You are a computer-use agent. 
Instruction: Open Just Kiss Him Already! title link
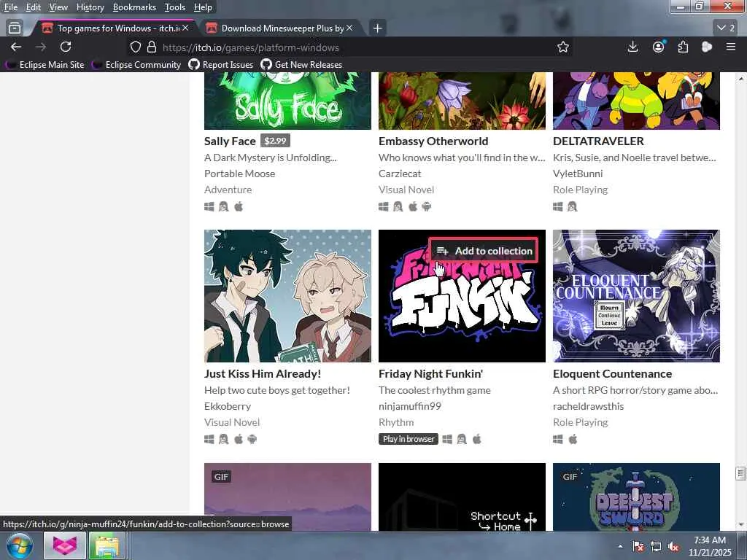[x=263, y=374]
